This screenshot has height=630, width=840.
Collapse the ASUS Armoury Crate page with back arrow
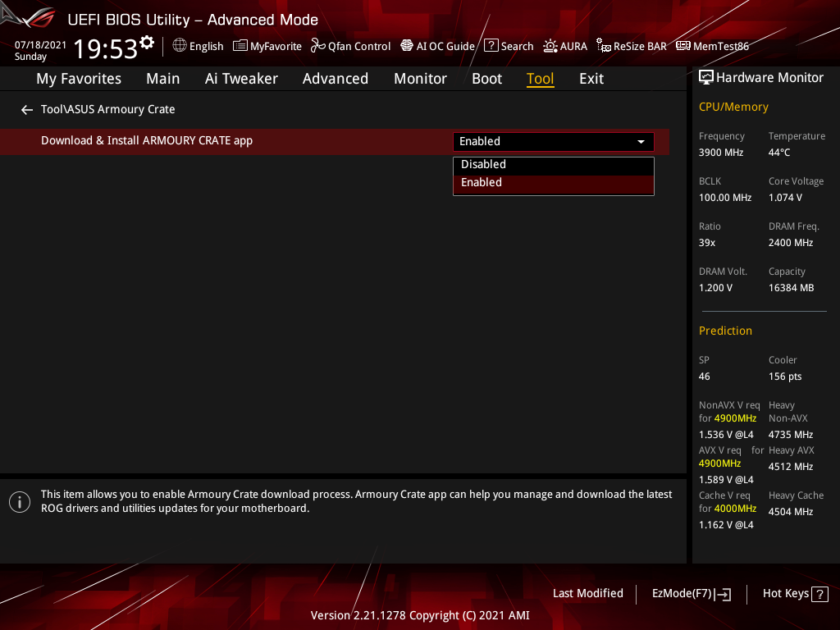pos(26,109)
